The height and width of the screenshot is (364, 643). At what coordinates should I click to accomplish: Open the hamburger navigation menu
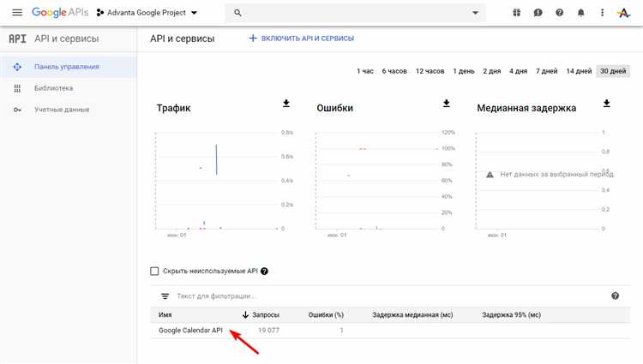16,14
